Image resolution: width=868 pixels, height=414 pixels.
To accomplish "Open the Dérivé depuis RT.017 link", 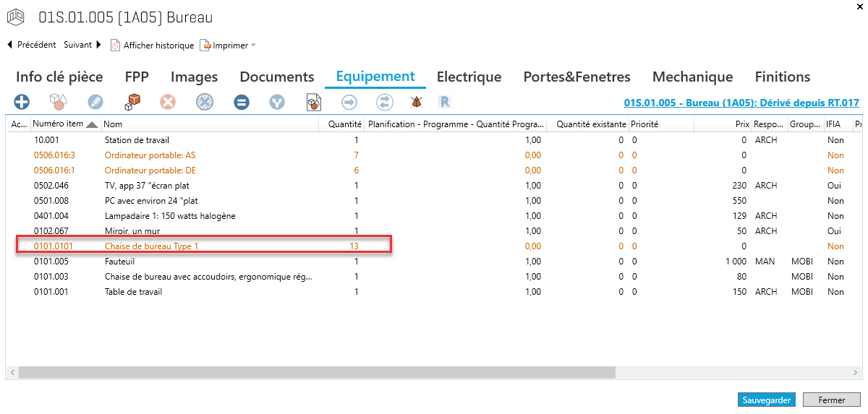I will [741, 103].
